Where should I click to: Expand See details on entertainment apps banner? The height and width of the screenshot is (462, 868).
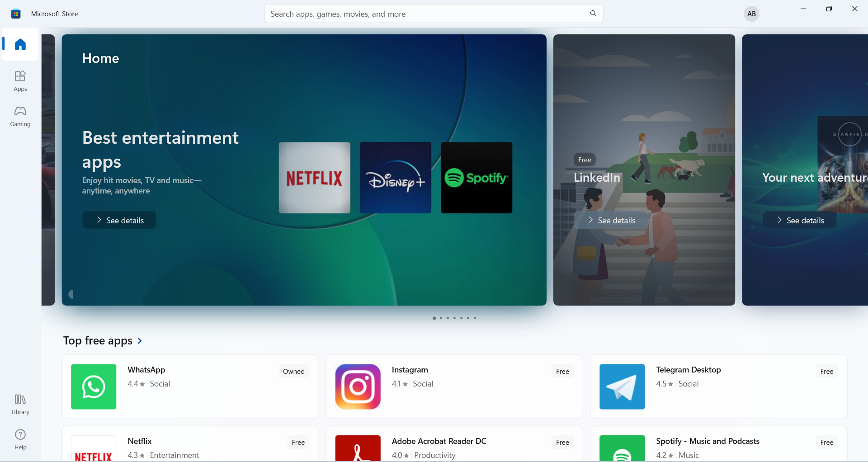(x=119, y=220)
